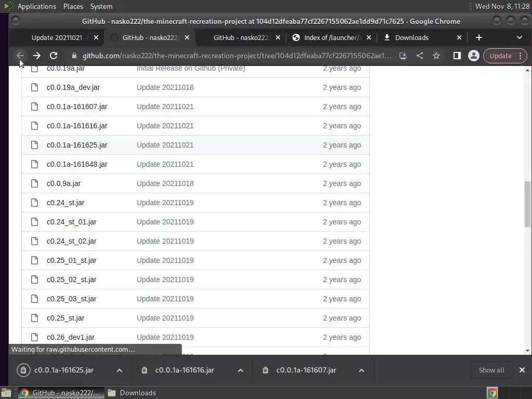Close the Update 20211021 tab
The width and height of the screenshot is (532, 399).
(x=96, y=37)
